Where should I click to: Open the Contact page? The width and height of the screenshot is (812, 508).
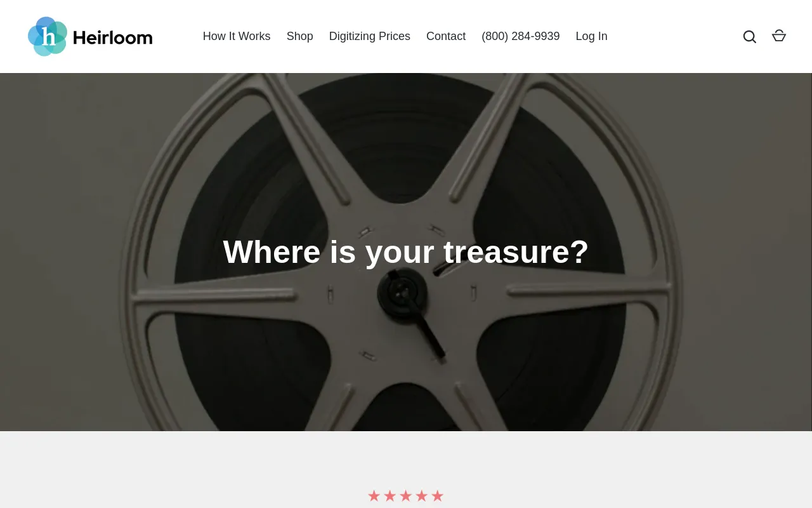pyautogui.click(x=446, y=36)
